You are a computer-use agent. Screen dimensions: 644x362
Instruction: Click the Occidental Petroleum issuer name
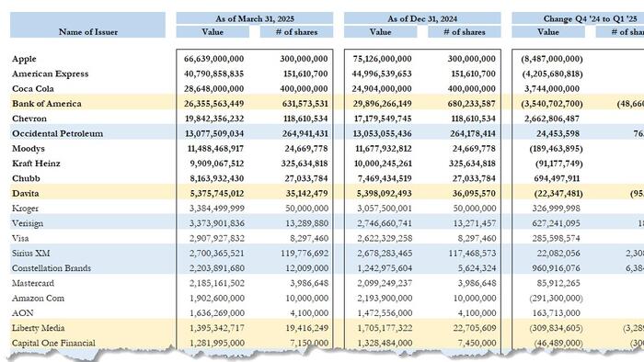click(x=57, y=133)
